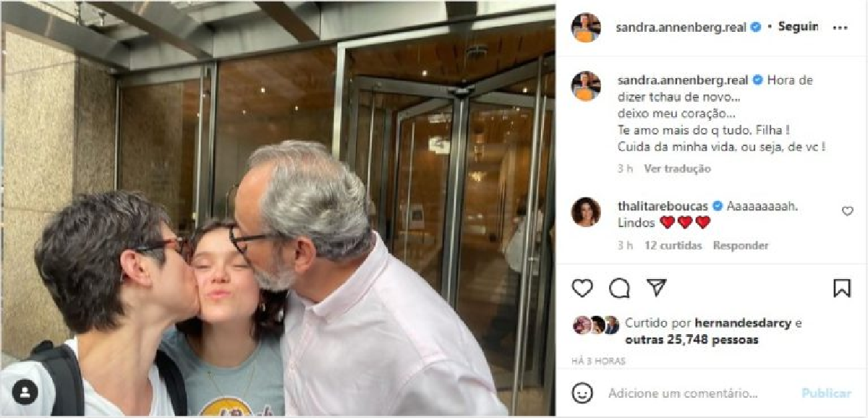This screenshot has height=418, width=868.
Task: Share the post with paper plane icon
Action: pyautogui.click(x=656, y=287)
